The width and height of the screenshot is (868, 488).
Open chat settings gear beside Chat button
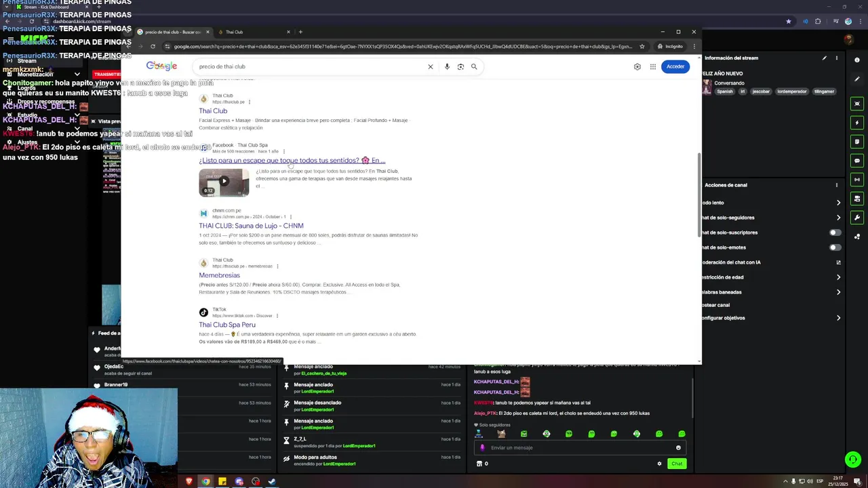(x=659, y=464)
